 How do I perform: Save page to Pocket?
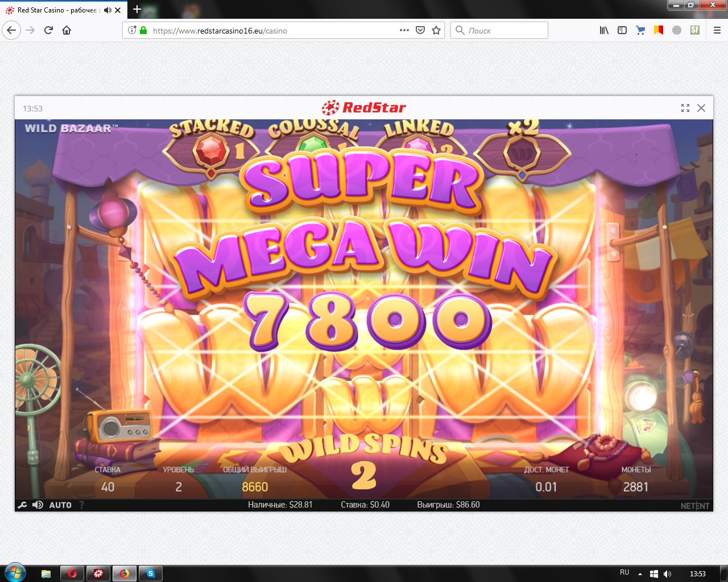click(420, 30)
